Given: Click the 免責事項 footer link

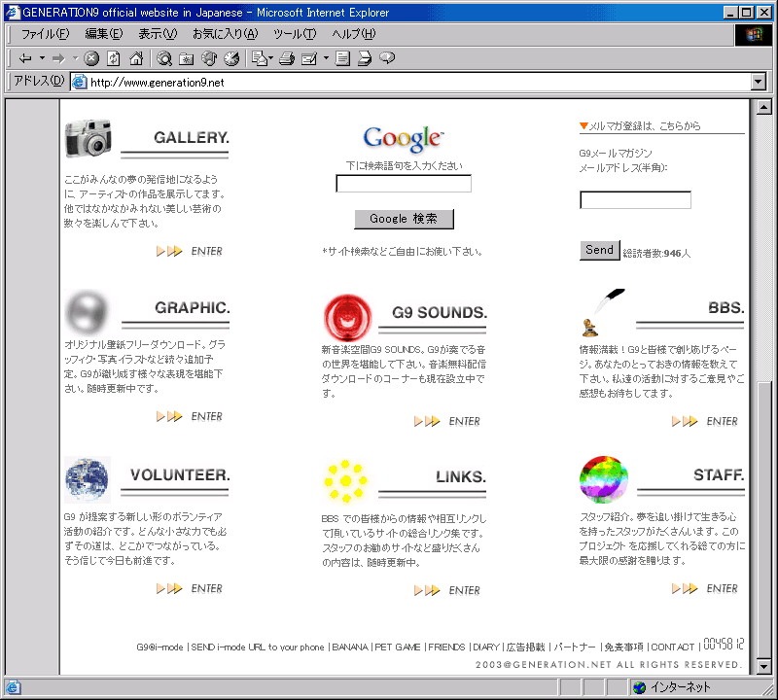Looking at the screenshot, I should point(623,647).
